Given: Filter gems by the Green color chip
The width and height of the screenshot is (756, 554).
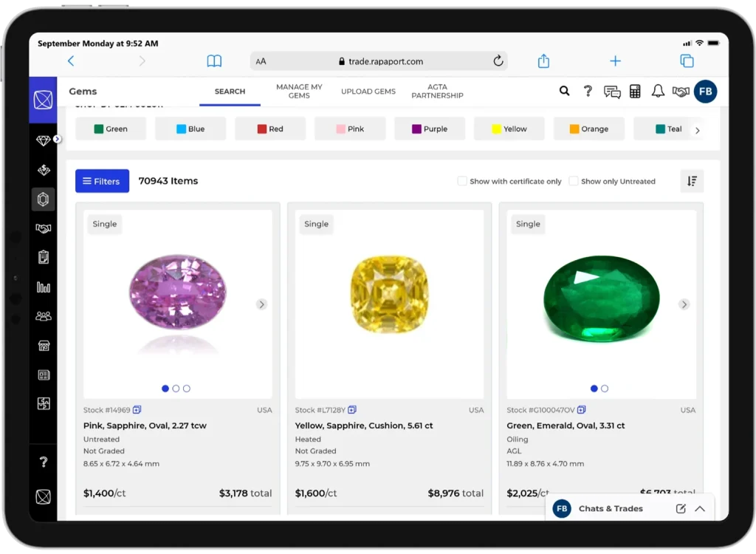Looking at the screenshot, I should click(111, 129).
